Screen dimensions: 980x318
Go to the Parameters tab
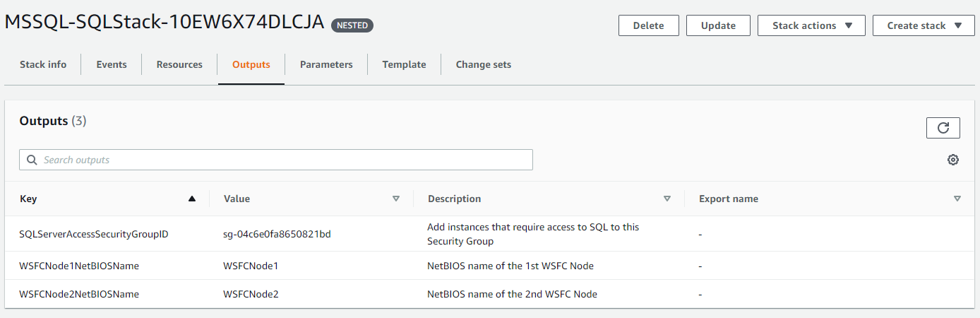(326, 64)
